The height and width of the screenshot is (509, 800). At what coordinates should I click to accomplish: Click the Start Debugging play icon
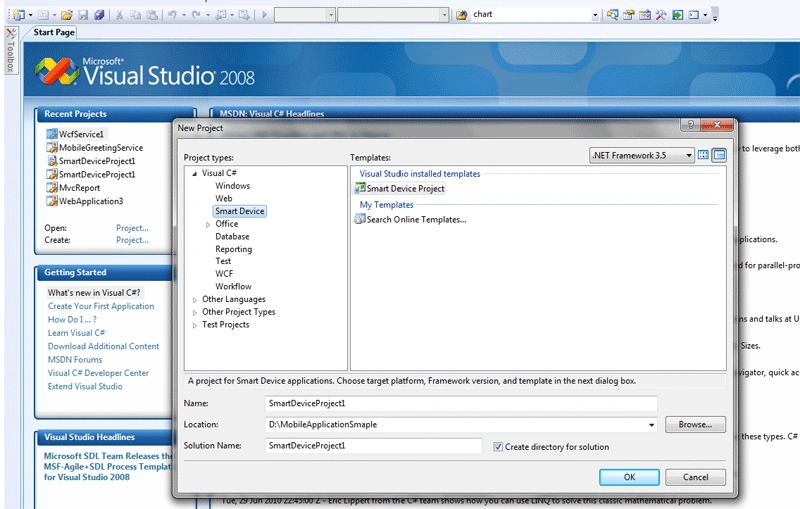(264, 15)
